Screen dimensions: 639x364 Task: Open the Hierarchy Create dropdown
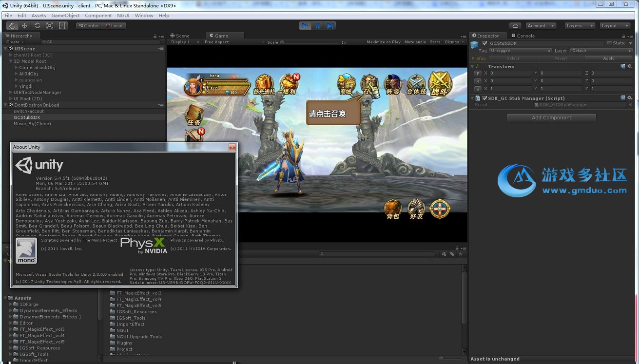(15, 42)
